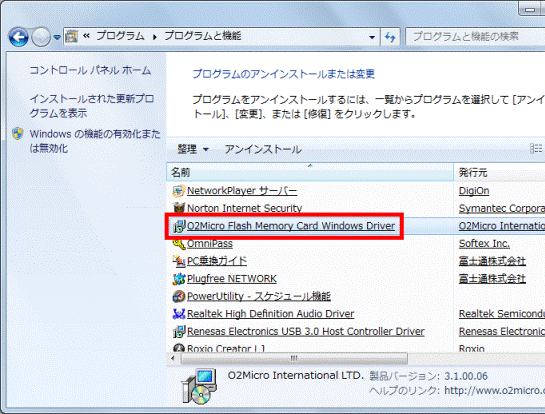The height and width of the screenshot is (414, 545).
Task: Change the view with the view options icon
Action: pos(536,149)
